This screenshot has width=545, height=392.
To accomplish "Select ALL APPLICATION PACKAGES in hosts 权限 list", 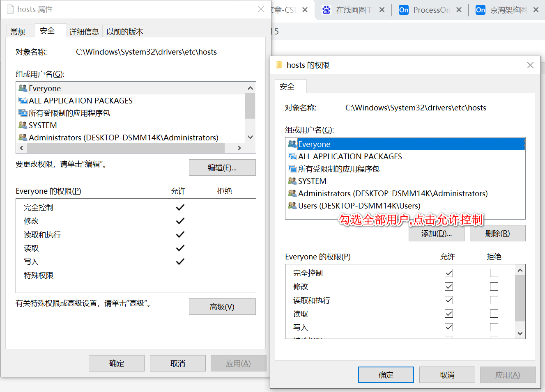I will (x=405, y=156).
